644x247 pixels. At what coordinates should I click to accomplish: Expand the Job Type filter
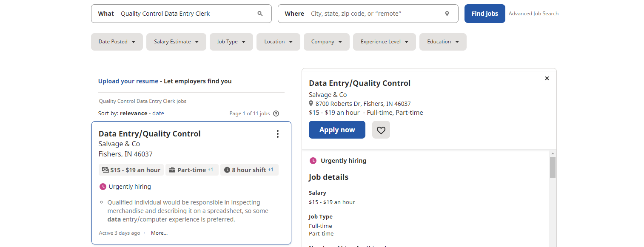pos(231,42)
